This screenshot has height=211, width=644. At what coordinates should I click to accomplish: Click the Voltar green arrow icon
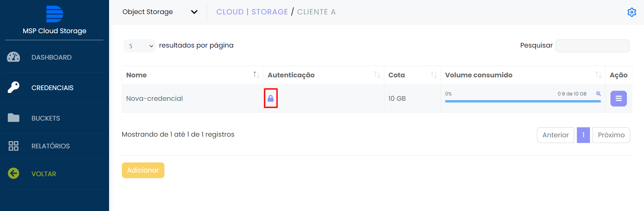(x=13, y=173)
